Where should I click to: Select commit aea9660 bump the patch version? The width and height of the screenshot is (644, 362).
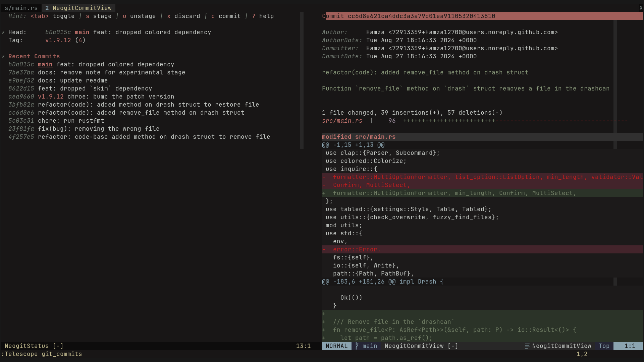pos(91,97)
